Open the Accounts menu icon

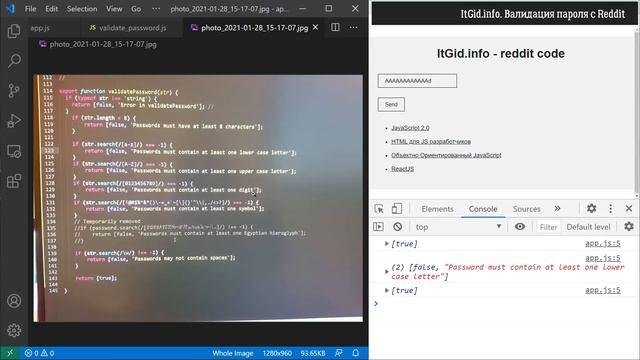click(14, 301)
